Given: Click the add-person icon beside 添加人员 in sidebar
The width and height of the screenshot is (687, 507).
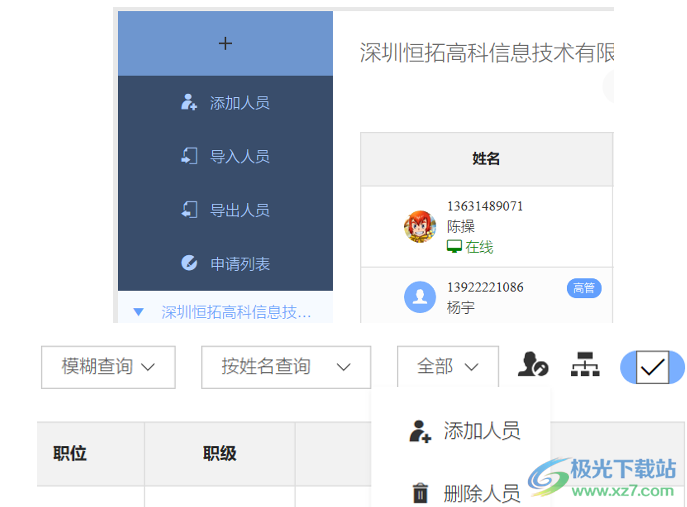Looking at the screenshot, I should [189, 102].
